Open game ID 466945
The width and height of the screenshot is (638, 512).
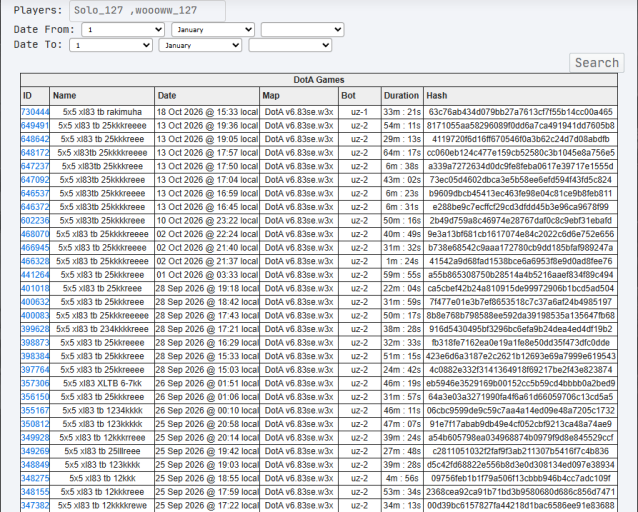35,248
